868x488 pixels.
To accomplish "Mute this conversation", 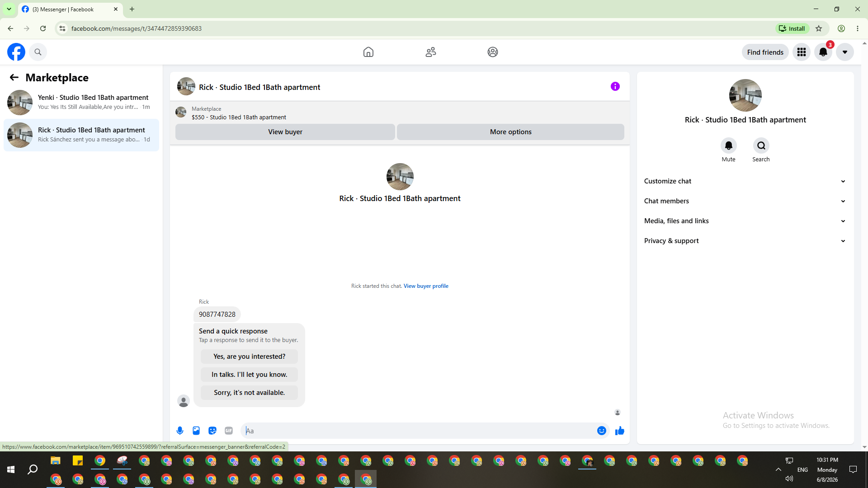I will click(729, 145).
